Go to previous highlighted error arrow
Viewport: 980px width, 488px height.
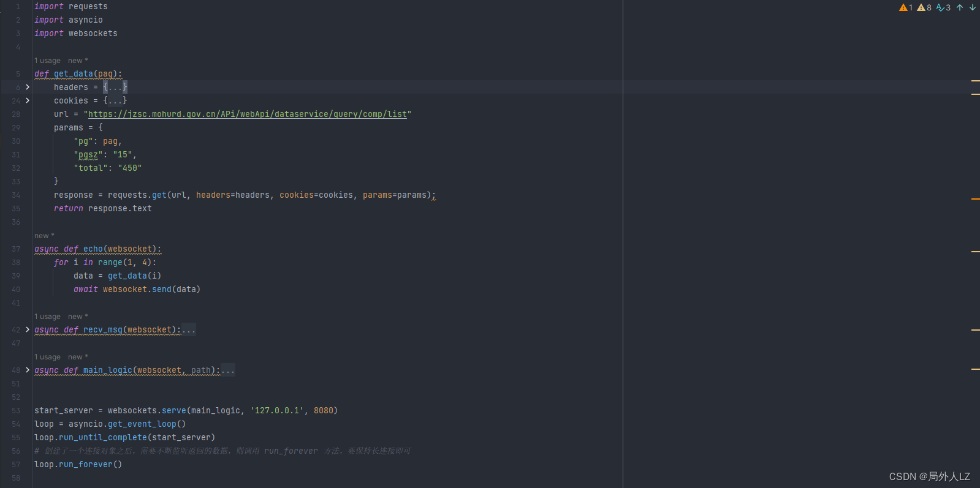pos(960,7)
